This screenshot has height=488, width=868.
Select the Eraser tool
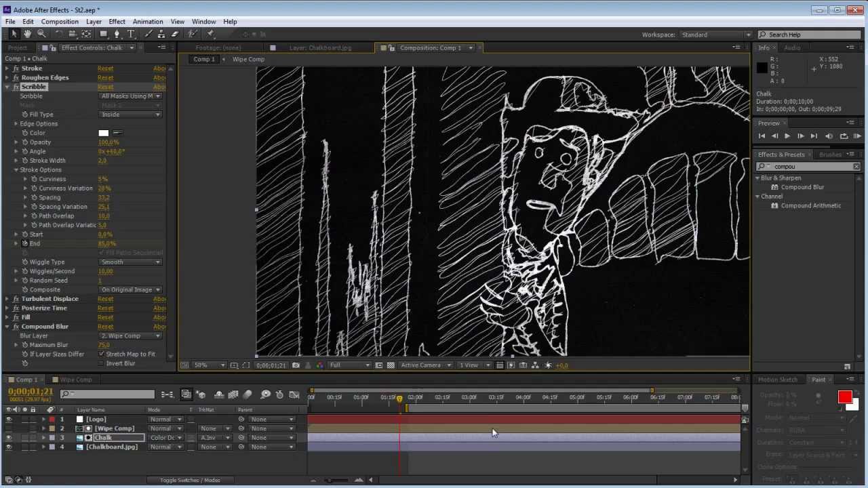click(175, 34)
